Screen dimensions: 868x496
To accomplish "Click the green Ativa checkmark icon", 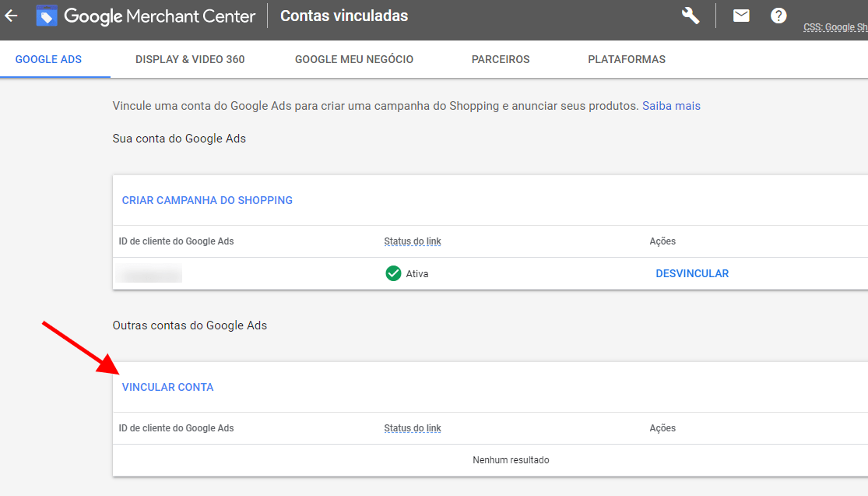I will click(x=393, y=273).
